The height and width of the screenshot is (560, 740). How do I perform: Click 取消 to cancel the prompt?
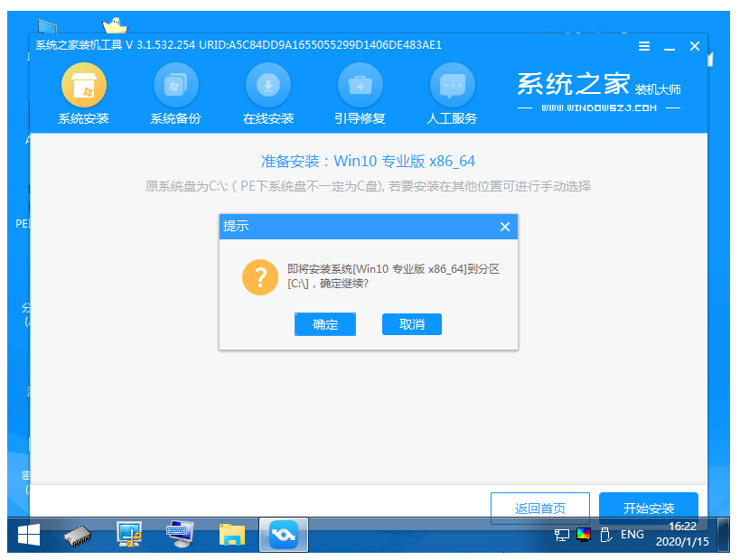412,324
